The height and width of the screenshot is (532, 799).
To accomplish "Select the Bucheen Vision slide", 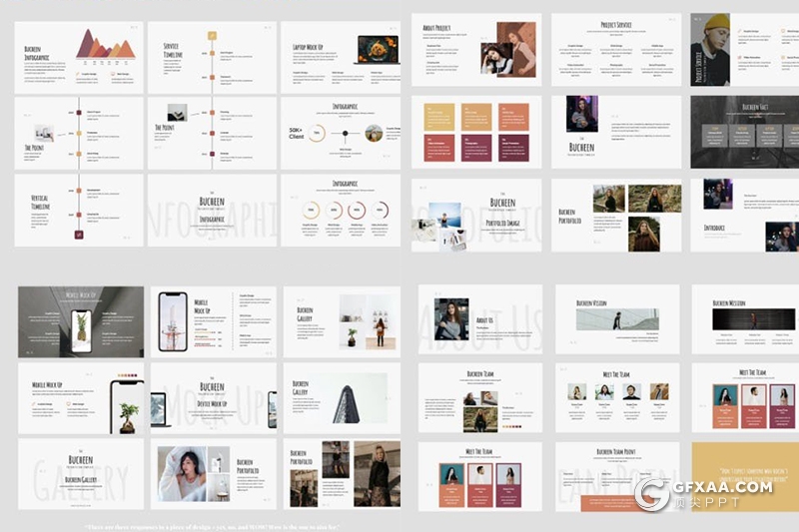I will (x=615, y=319).
